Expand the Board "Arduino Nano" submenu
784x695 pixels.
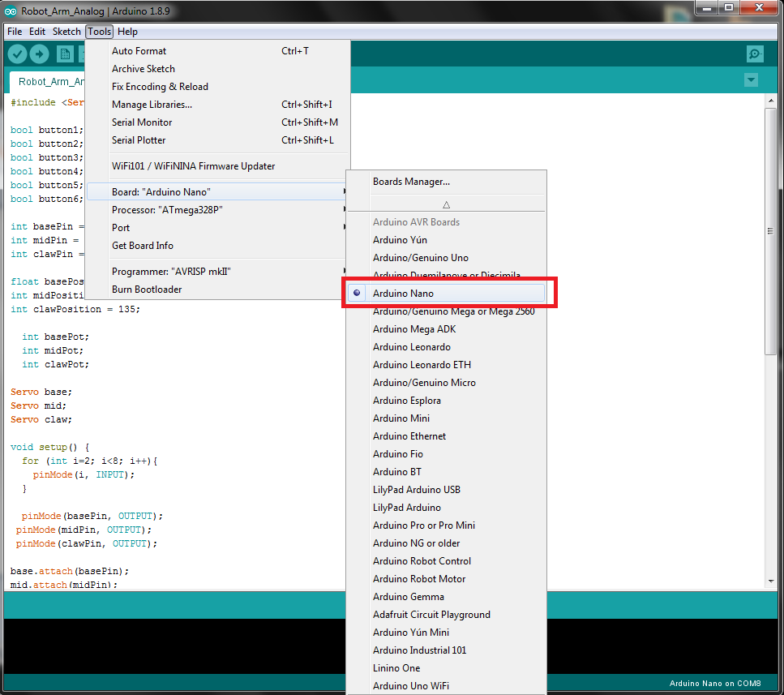(x=217, y=192)
